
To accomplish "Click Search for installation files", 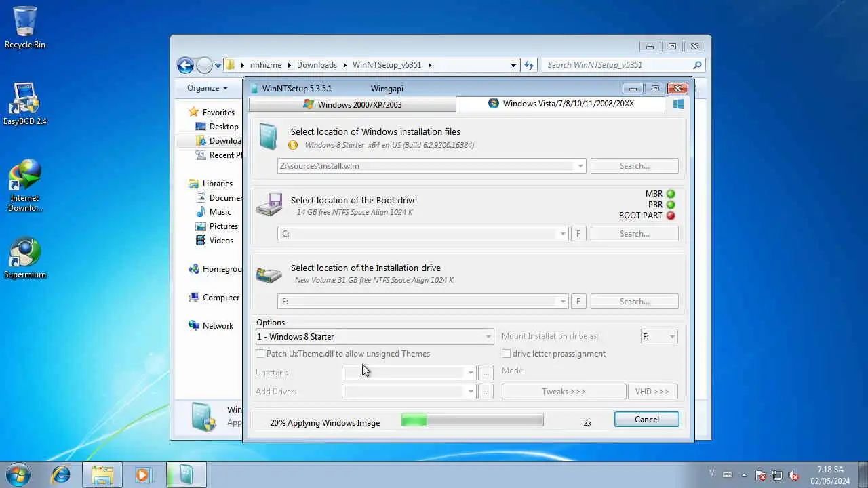I will [634, 166].
